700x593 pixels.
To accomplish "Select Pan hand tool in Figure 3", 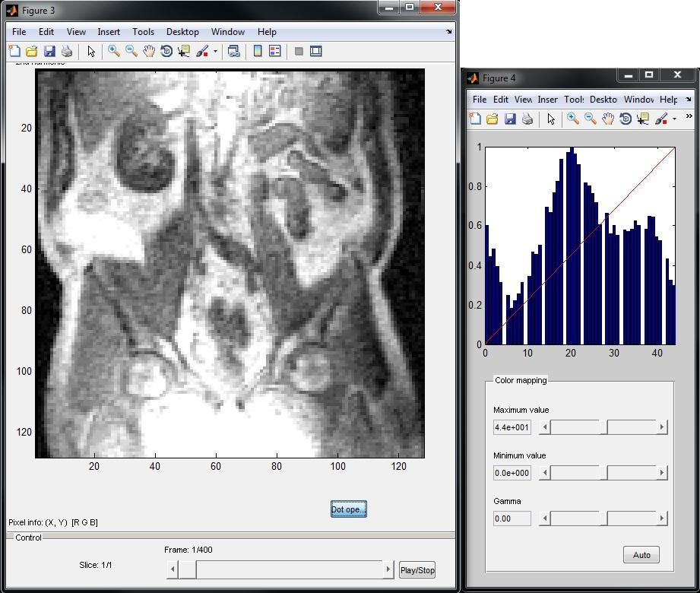I will click(149, 51).
